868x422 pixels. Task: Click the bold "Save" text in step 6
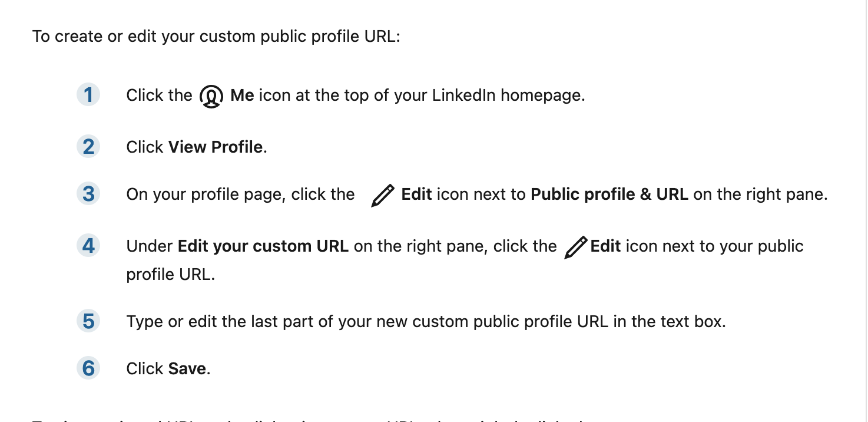pos(188,369)
